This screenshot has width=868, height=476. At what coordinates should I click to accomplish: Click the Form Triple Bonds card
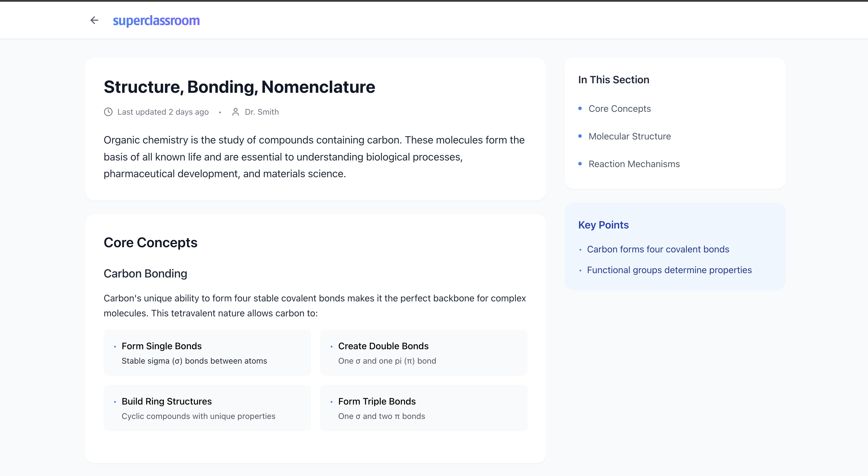424,408
